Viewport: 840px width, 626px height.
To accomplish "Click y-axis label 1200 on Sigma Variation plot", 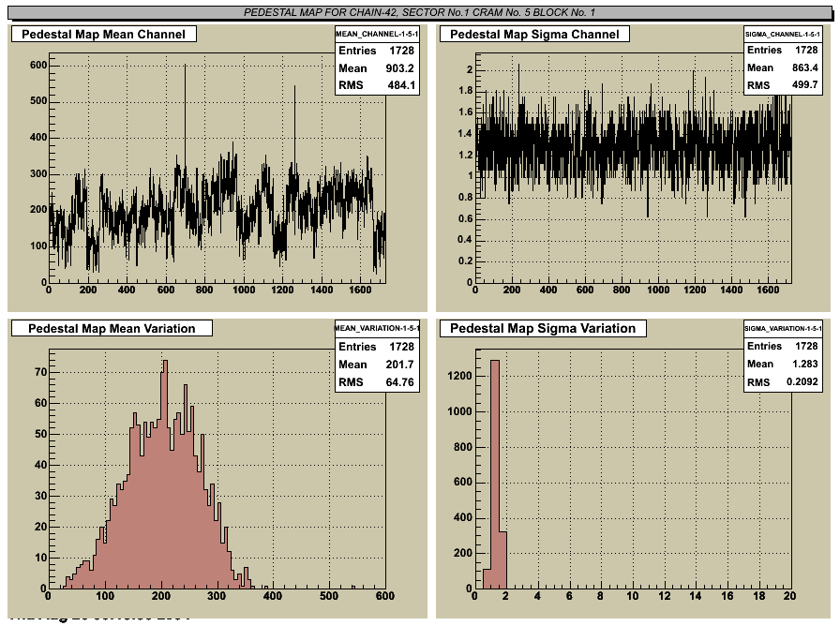I will [x=460, y=376].
